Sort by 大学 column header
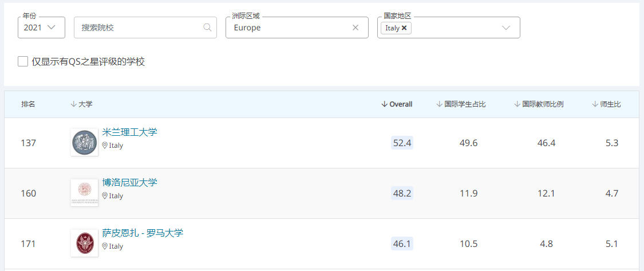The width and height of the screenshot is (644, 271). (x=82, y=104)
